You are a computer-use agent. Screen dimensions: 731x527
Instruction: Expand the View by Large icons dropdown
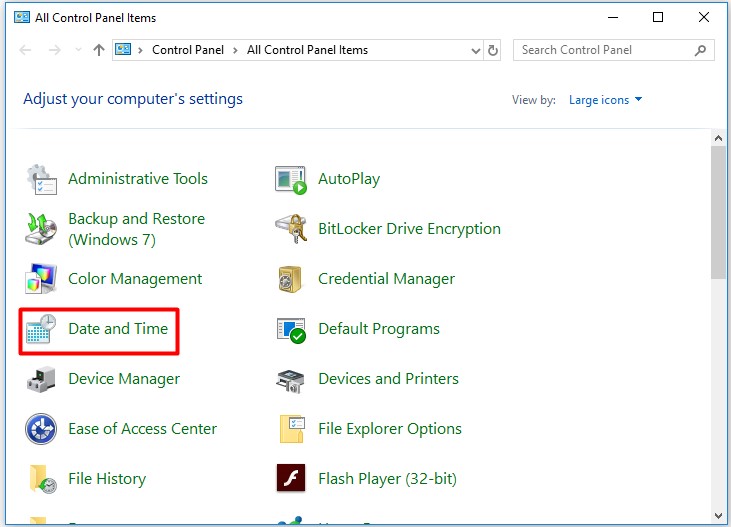point(606,100)
